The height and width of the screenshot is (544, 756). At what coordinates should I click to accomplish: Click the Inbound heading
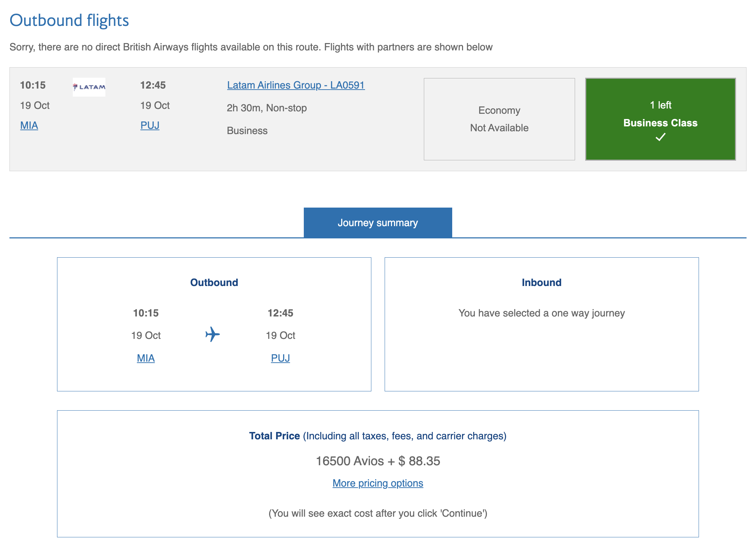point(541,283)
